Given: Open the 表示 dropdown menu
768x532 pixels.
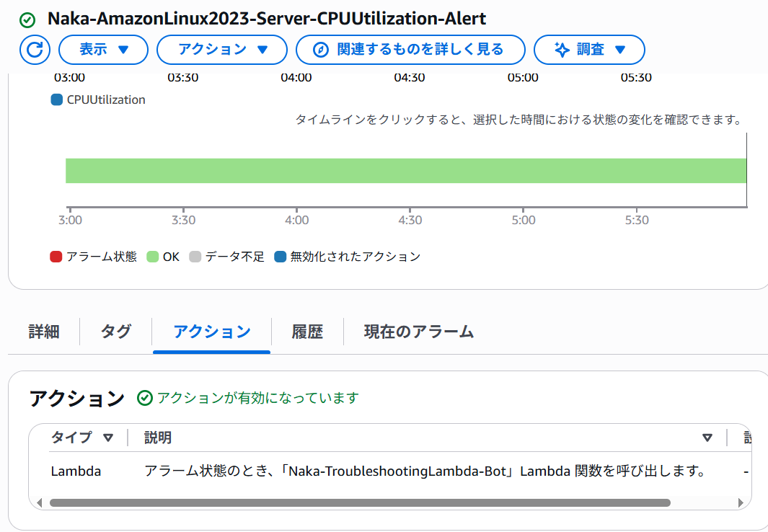Looking at the screenshot, I should click(x=103, y=50).
